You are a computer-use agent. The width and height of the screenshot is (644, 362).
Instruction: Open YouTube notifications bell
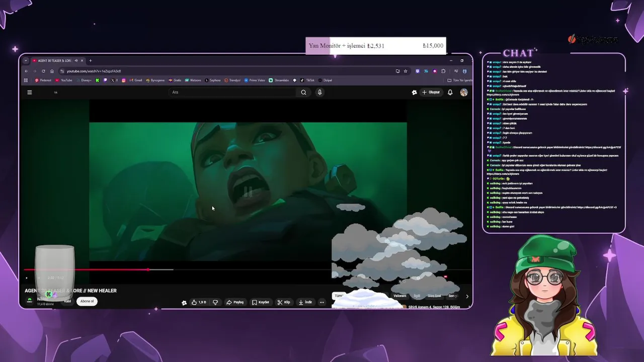coord(450,93)
